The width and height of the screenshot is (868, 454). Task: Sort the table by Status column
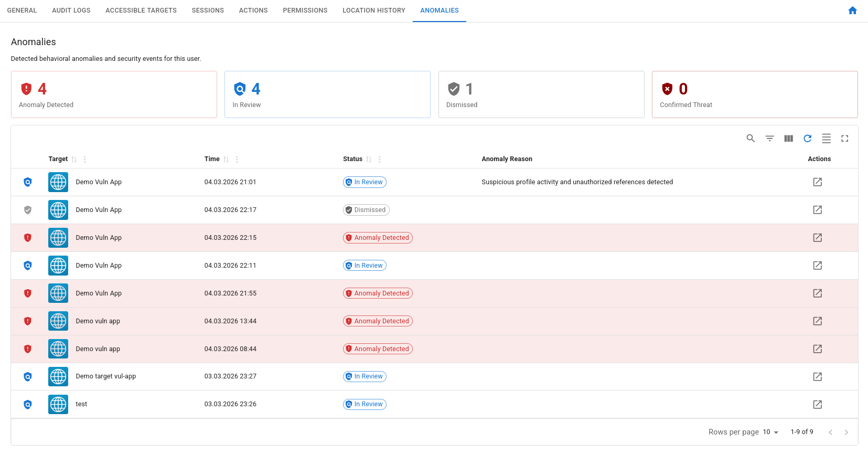[x=369, y=160]
